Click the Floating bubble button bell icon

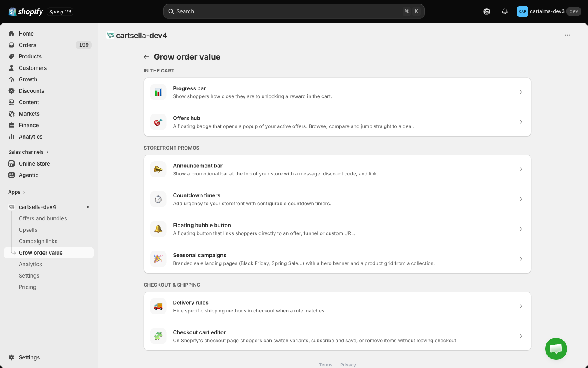coord(158,229)
